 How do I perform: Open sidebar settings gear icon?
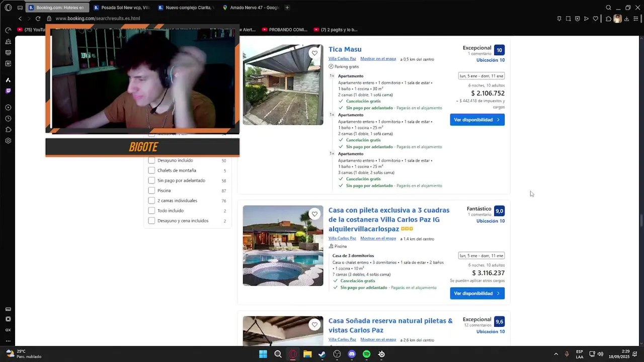coord(8,141)
